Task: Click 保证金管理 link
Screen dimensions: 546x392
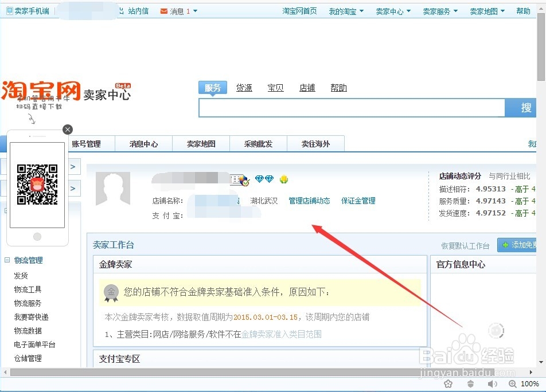Action: (358, 201)
